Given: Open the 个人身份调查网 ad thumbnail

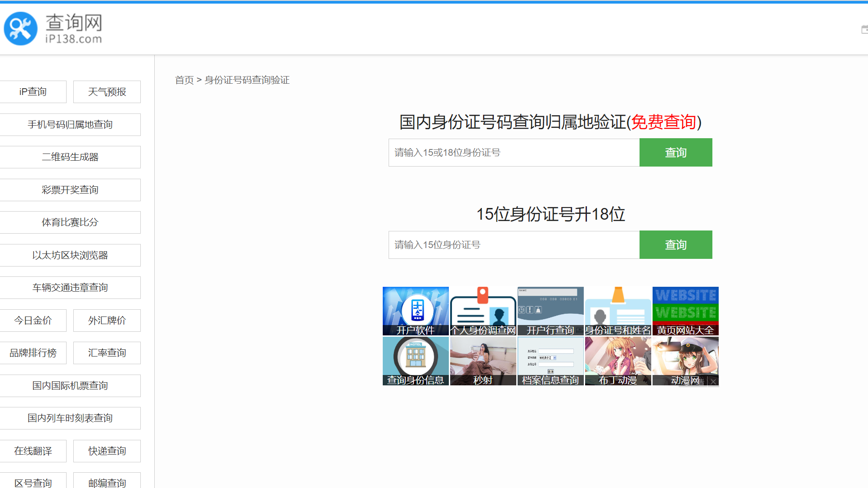Looking at the screenshot, I should click(x=483, y=311).
